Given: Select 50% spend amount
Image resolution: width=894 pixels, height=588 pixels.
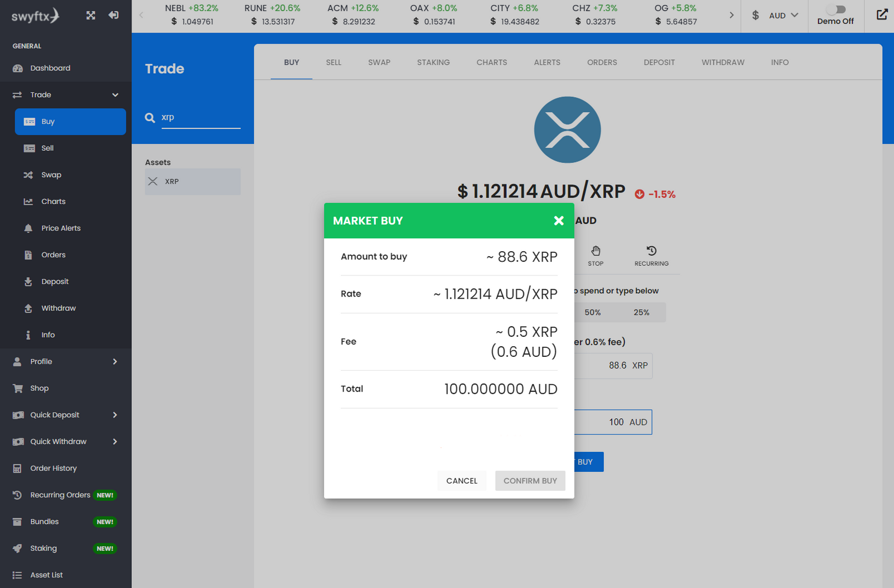Looking at the screenshot, I should point(593,313).
